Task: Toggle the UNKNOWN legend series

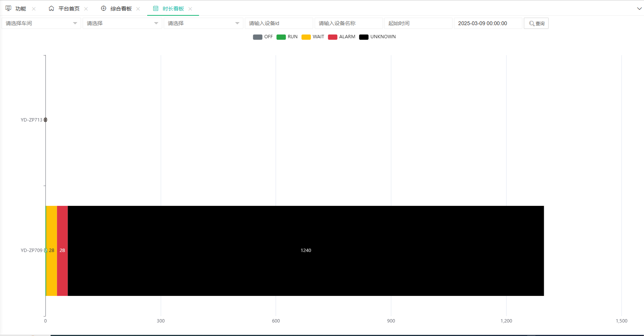Action: [x=377, y=37]
